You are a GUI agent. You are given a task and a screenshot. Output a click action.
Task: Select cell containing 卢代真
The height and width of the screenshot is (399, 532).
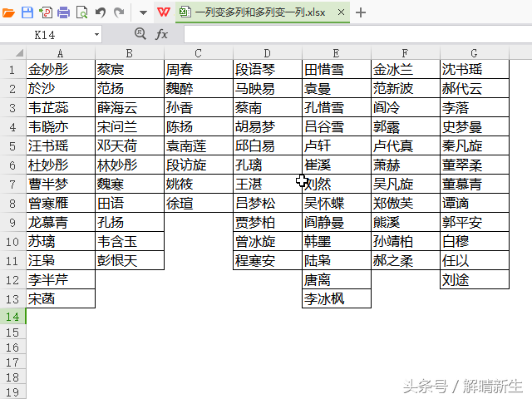click(x=406, y=146)
